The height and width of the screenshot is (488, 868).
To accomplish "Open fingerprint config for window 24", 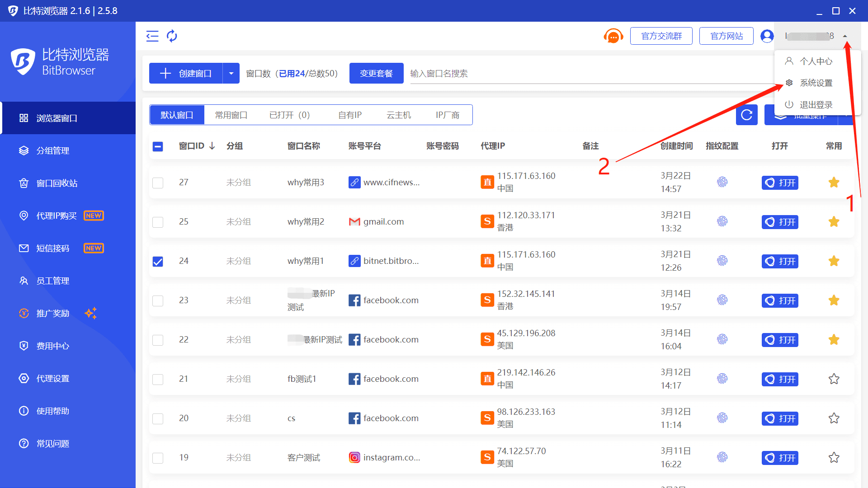I will (x=722, y=261).
